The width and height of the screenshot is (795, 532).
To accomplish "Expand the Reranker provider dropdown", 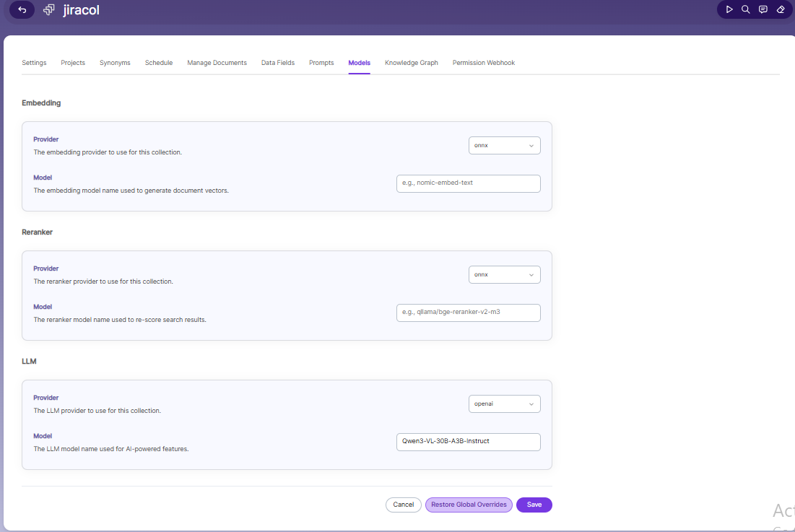I will click(x=505, y=274).
